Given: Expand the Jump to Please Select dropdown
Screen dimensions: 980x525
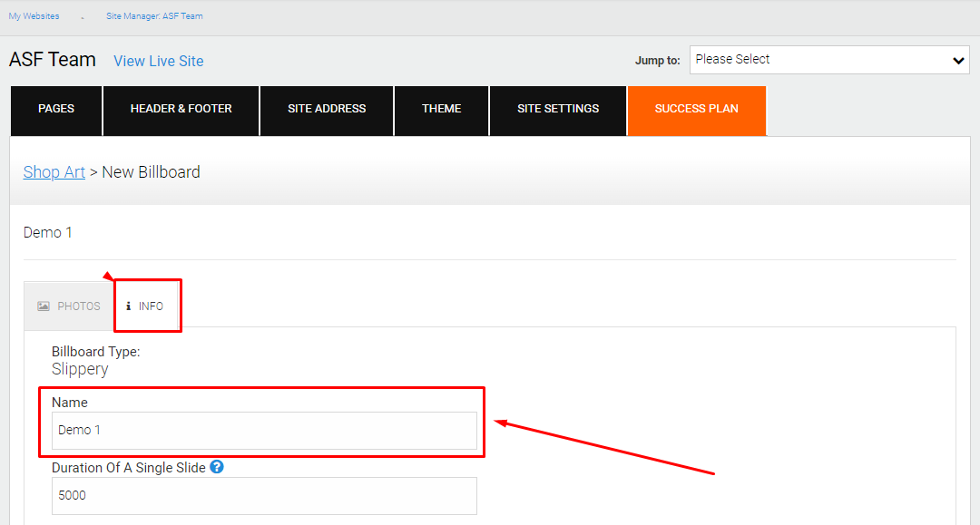Looking at the screenshot, I should pyautogui.click(x=829, y=60).
